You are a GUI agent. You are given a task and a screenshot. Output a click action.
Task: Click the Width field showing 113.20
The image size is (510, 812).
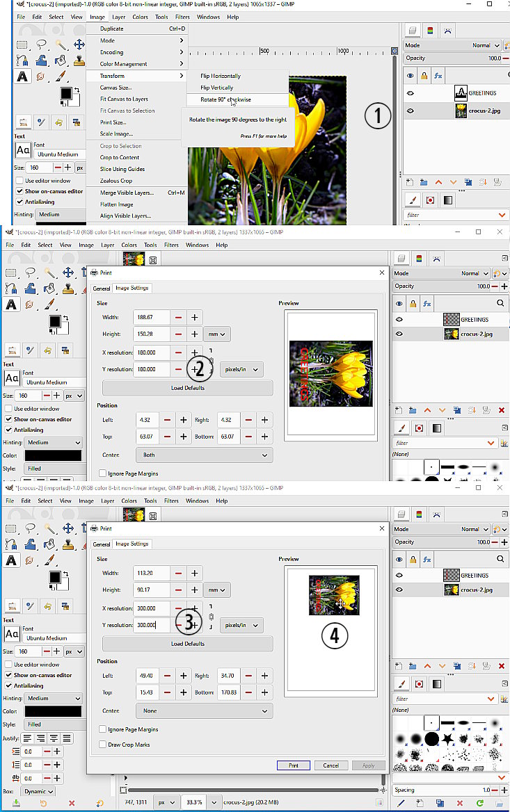click(151, 573)
